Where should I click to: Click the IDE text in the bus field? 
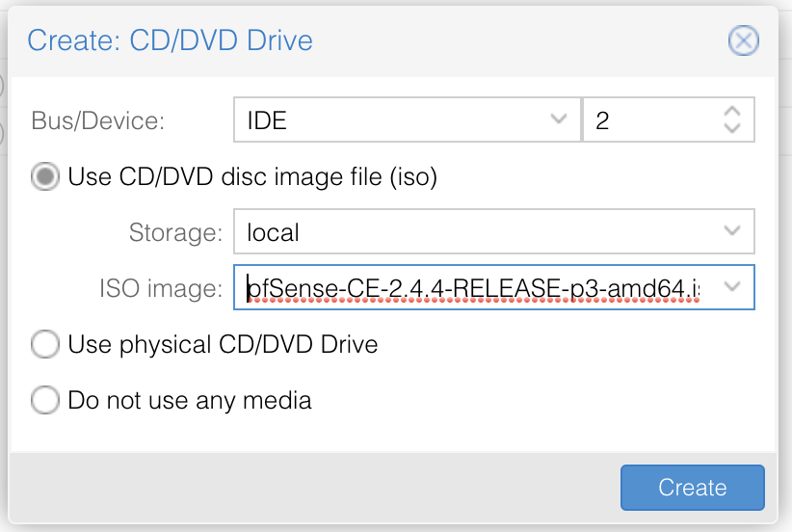[267, 120]
